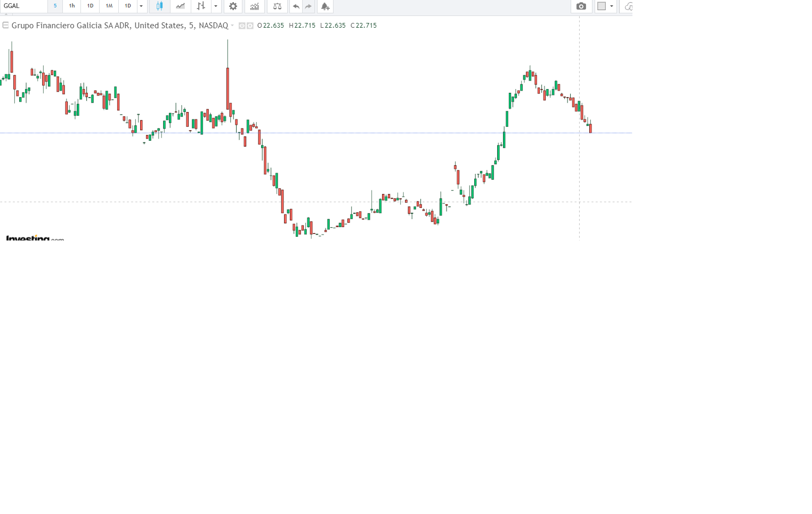812x514 pixels.
Task: Expand the chart style dropdown arrow
Action: (216, 6)
